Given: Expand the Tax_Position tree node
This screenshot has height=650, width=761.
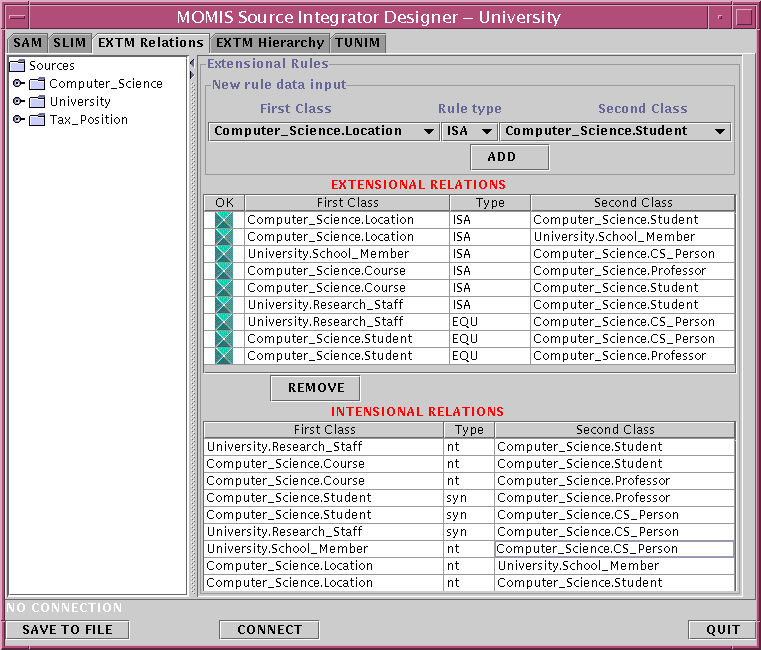Looking at the screenshot, I should click(18, 120).
